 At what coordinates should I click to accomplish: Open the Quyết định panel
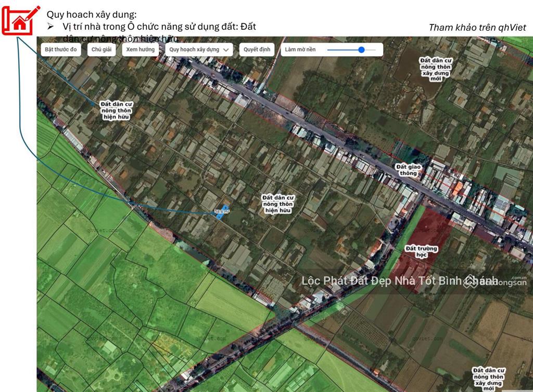click(x=257, y=49)
